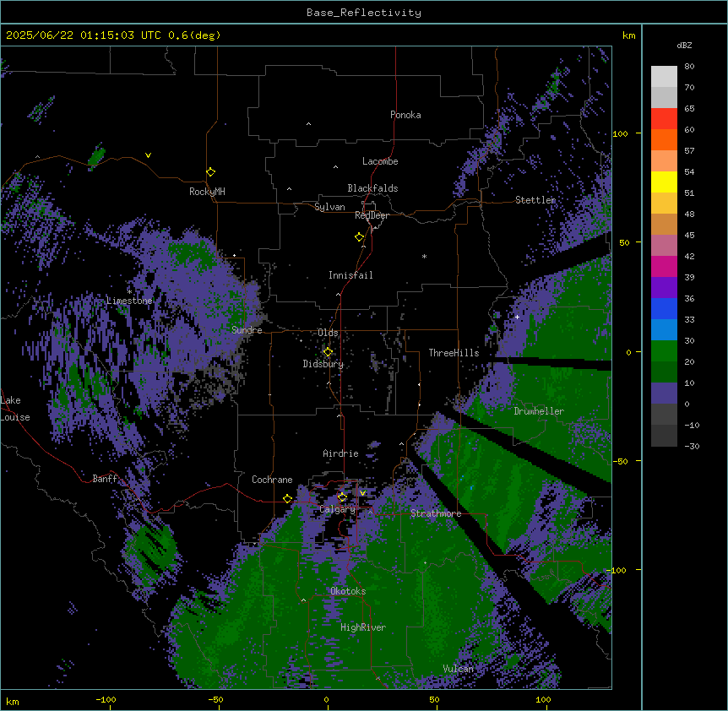Click the Sundre town label
The height and width of the screenshot is (711, 728).
pyautogui.click(x=247, y=330)
